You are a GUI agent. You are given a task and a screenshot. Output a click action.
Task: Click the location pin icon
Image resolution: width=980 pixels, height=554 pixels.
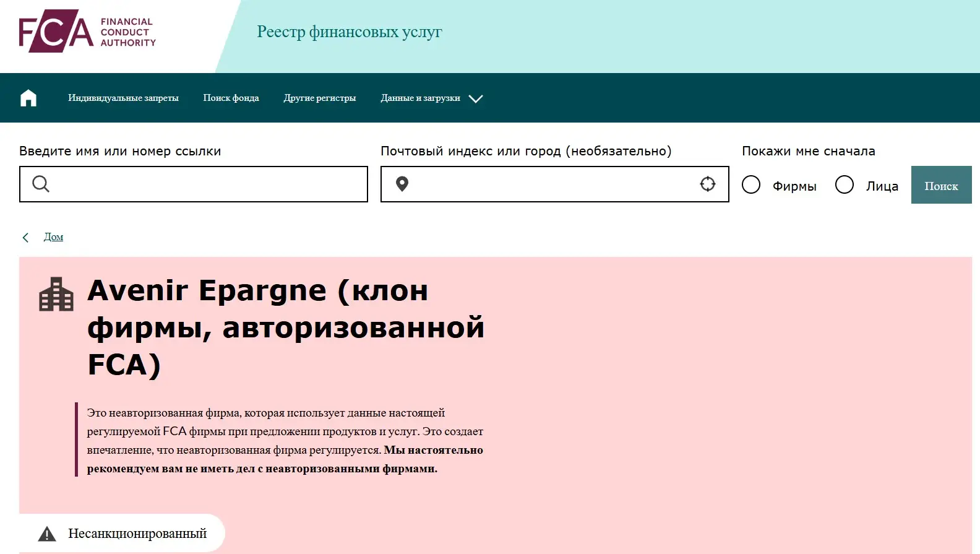pyautogui.click(x=402, y=184)
